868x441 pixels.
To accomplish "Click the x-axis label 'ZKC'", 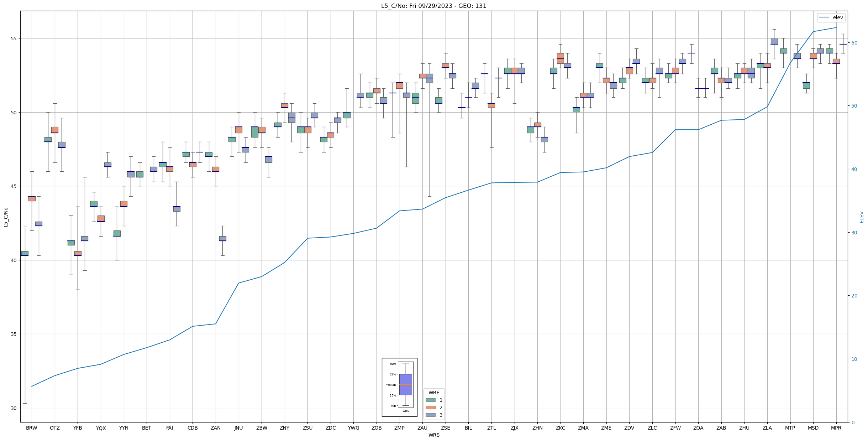I will [x=560, y=428].
